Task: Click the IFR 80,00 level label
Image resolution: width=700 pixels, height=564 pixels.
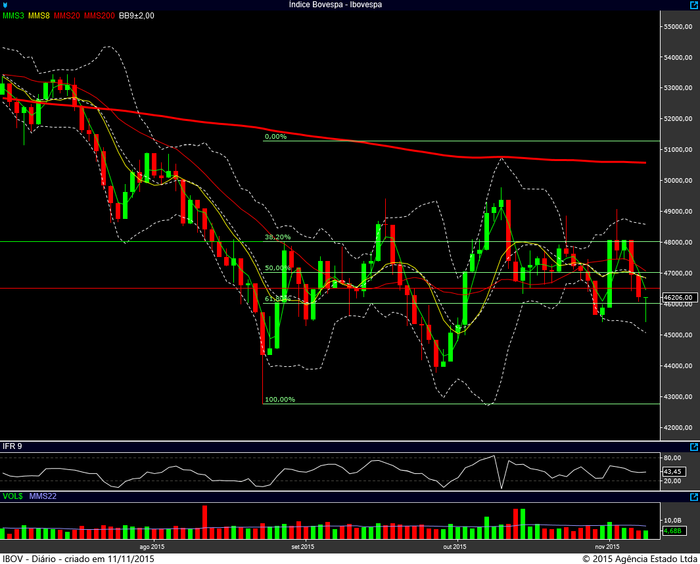Action: [673, 458]
